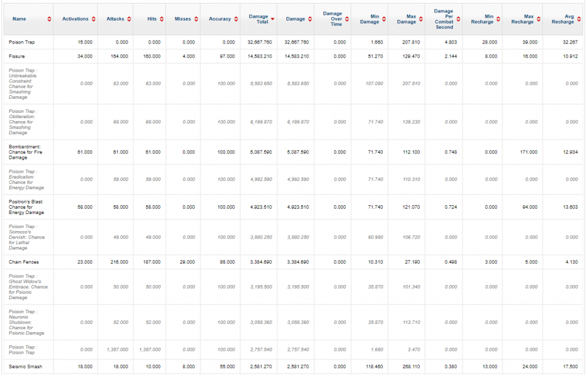Viewport: 588px width, 375px height.
Task: Click the Min Damage sort arrows
Action: pos(383,19)
